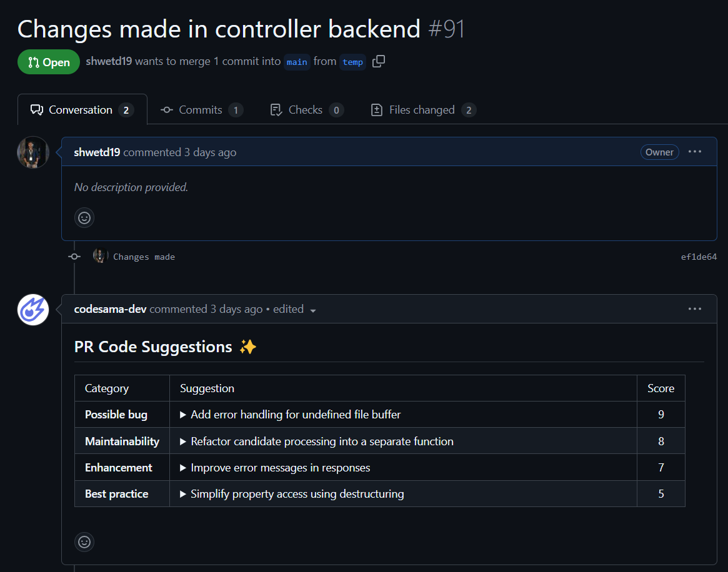728x572 pixels.
Task: Click shwetd19's profile avatar
Action: [x=33, y=152]
